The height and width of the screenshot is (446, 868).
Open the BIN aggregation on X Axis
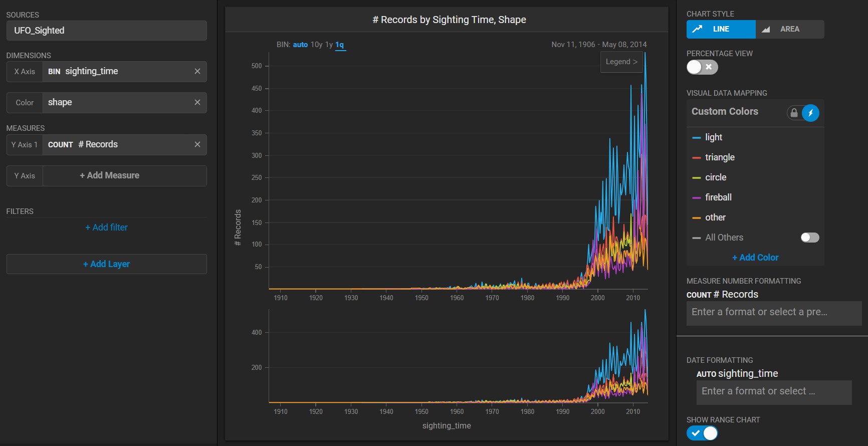pos(54,72)
